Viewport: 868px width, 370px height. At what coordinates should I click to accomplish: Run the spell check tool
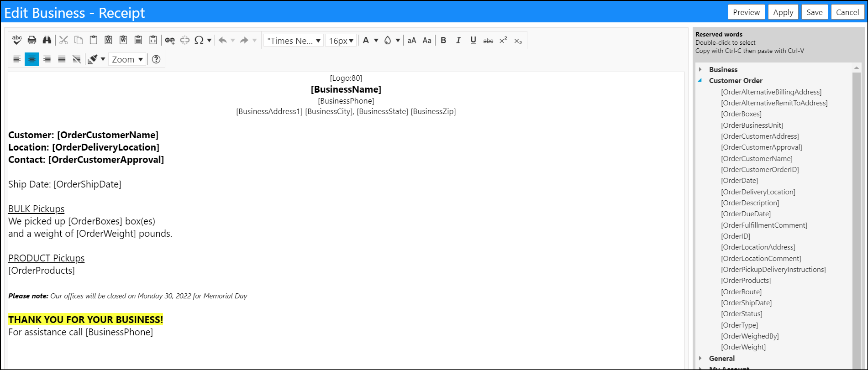tap(17, 40)
